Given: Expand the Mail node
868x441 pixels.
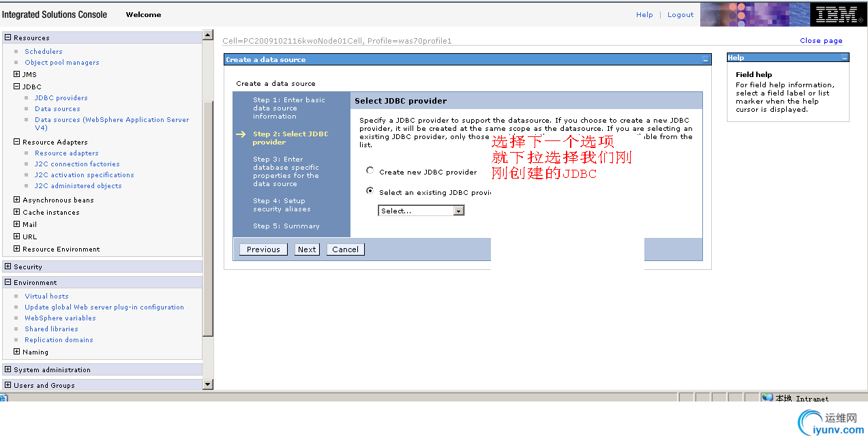Looking at the screenshot, I should click(x=17, y=224).
